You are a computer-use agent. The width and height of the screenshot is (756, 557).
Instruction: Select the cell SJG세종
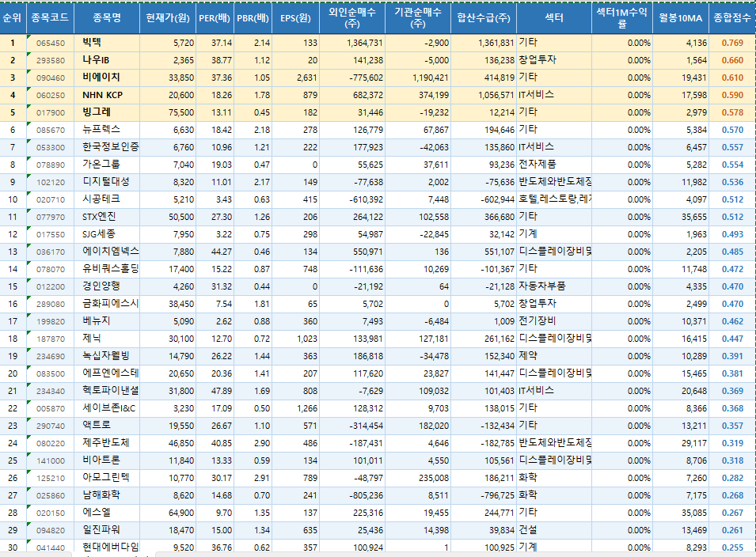coord(107,234)
